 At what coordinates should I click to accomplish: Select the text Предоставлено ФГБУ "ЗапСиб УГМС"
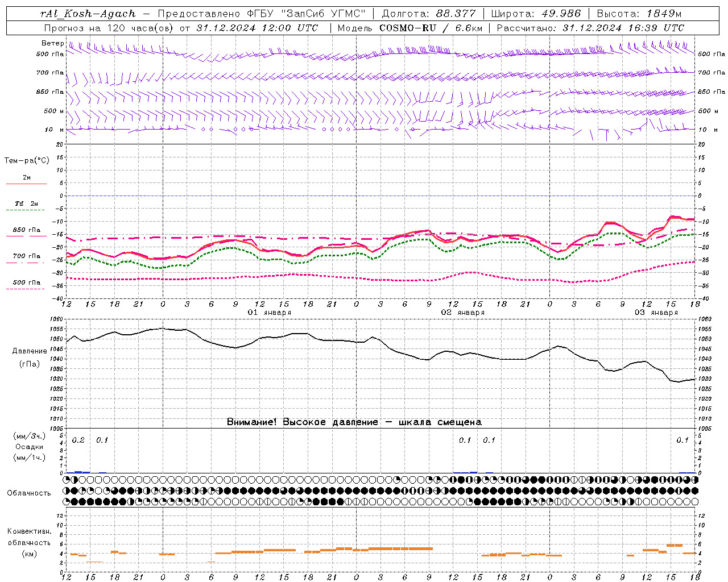click(x=262, y=14)
